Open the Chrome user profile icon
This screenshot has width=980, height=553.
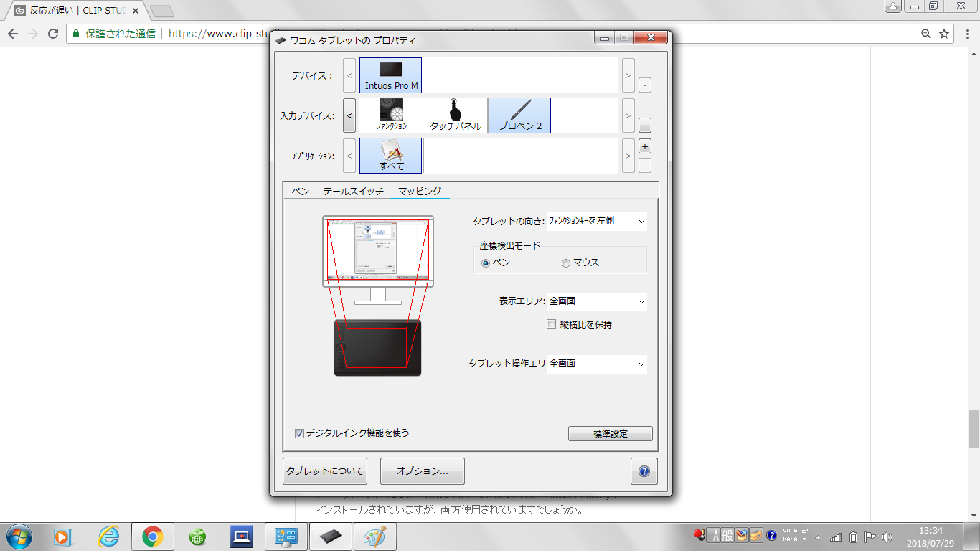pos(893,6)
